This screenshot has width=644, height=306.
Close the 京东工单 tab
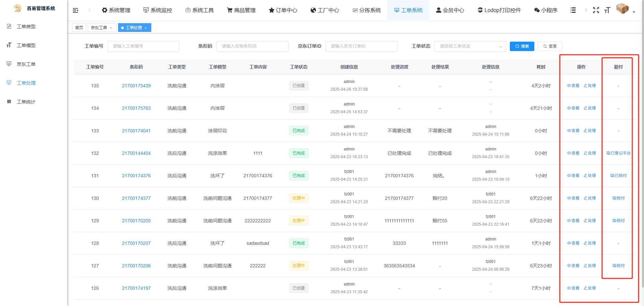pyautogui.click(x=111, y=28)
